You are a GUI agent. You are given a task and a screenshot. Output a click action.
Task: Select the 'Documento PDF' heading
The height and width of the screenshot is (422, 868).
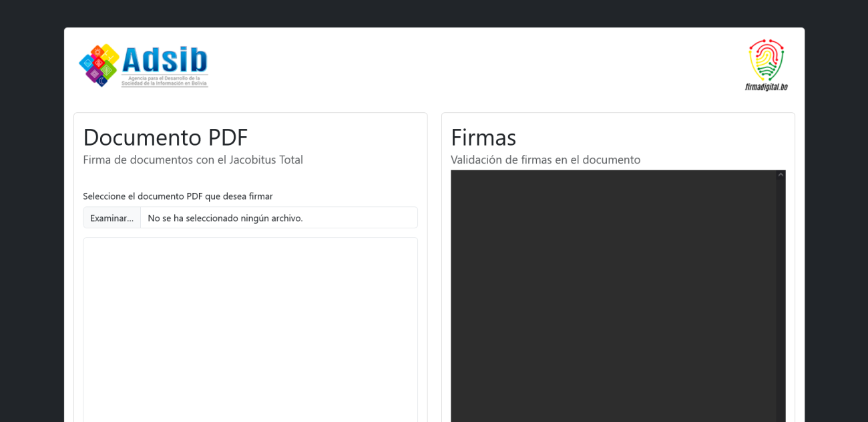165,137
